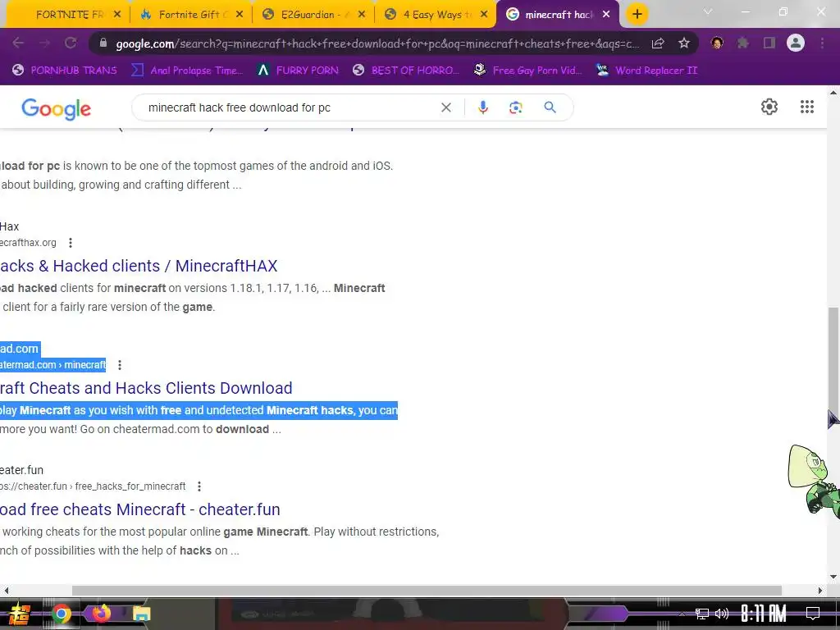Go back to the previous page

click(x=18, y=43)
